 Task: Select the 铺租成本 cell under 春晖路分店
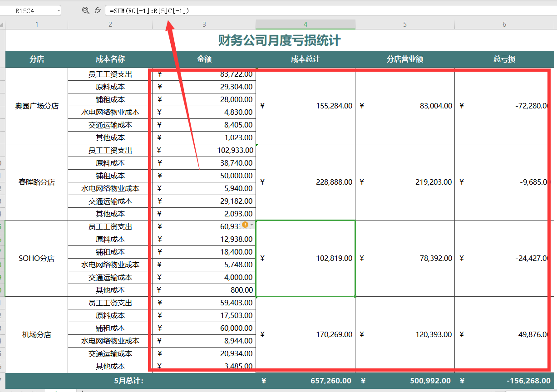[x=109, y=176]
